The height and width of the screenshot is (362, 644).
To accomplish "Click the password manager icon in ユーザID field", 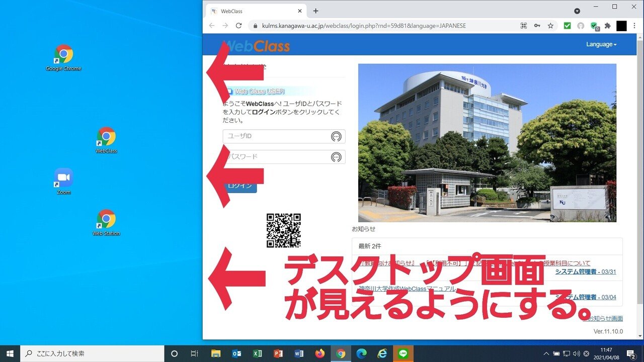I will [336, 136].
